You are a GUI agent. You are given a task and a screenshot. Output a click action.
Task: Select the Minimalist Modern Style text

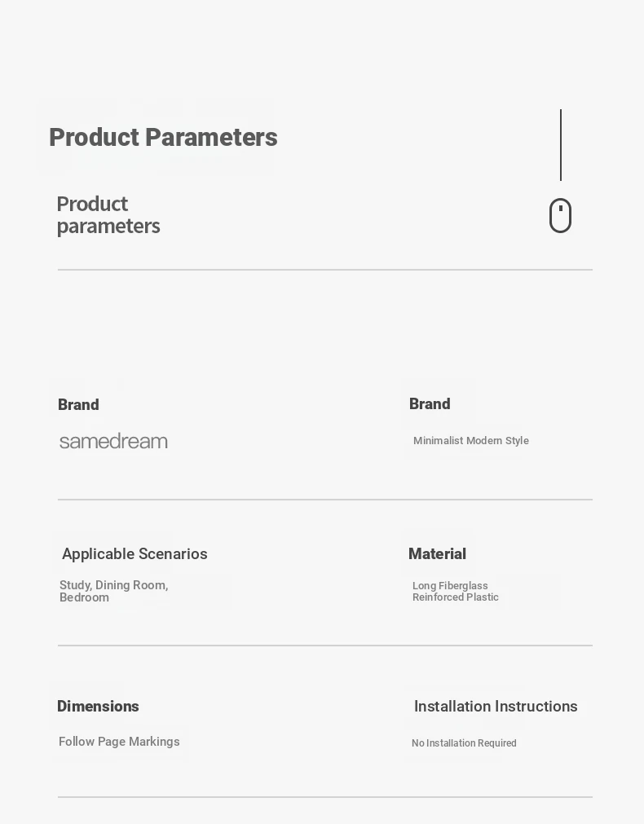point(471,440)
